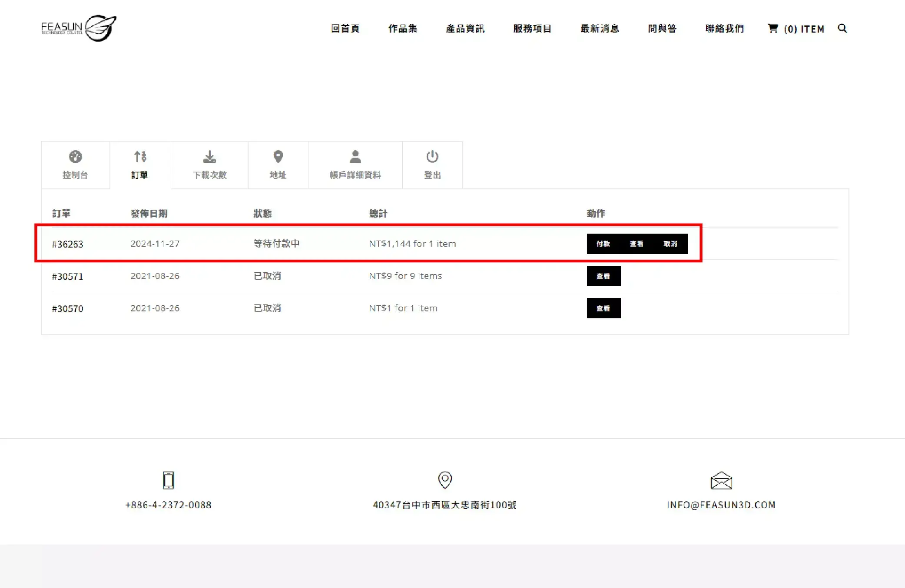Open the search magnifier icon
Image resolution: width=905 pixels, height=588 pixels.
(x=842, y=28)
